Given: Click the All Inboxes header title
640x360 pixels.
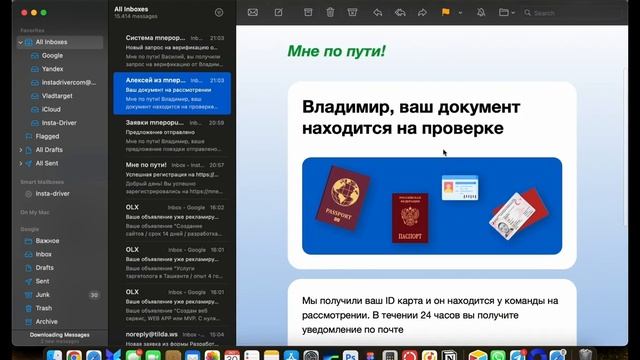Looking at the screenshot, I should pos(131,9).
